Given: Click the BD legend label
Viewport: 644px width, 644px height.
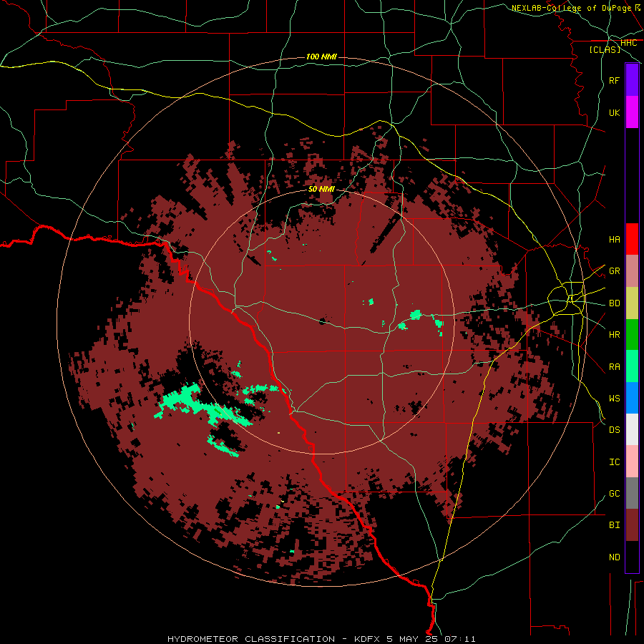Looking at the screenshot, I should pyautogui.click(x=614, y=303).
